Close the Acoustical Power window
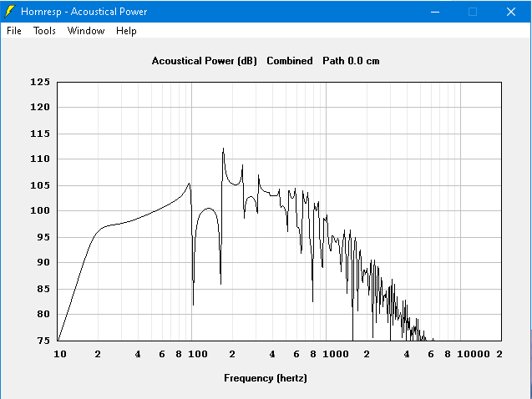The width and height of the screenshot is (532, 399). (511, 12)
